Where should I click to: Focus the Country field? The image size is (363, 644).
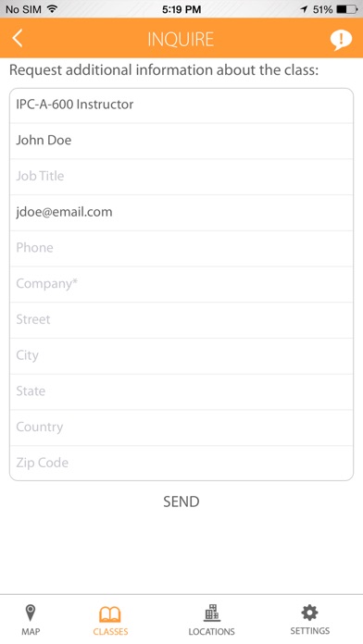coord(181,427)
